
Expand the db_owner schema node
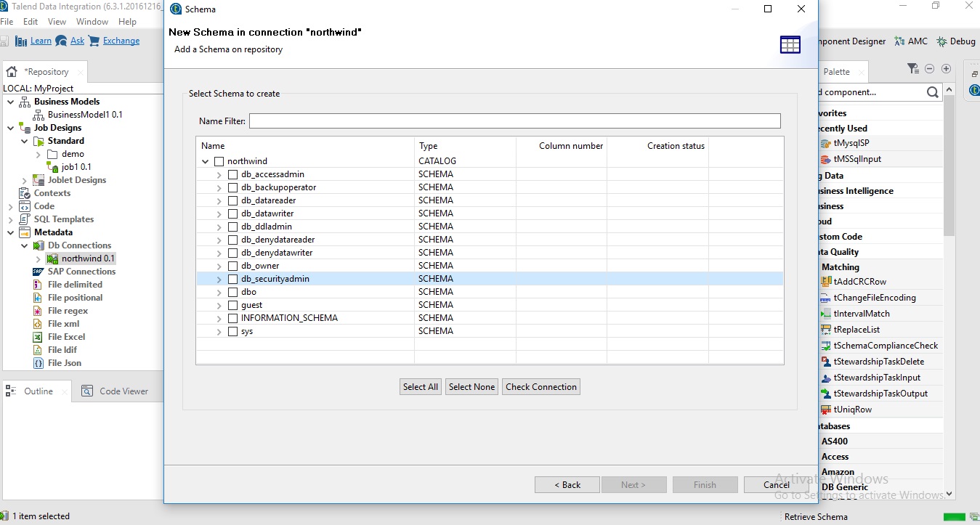pos(219,266)
